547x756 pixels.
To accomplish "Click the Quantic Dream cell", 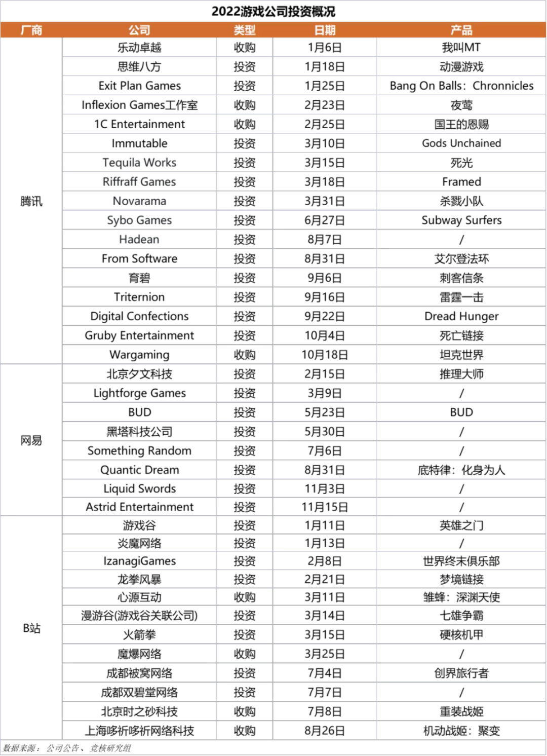I will click(139, 470).
